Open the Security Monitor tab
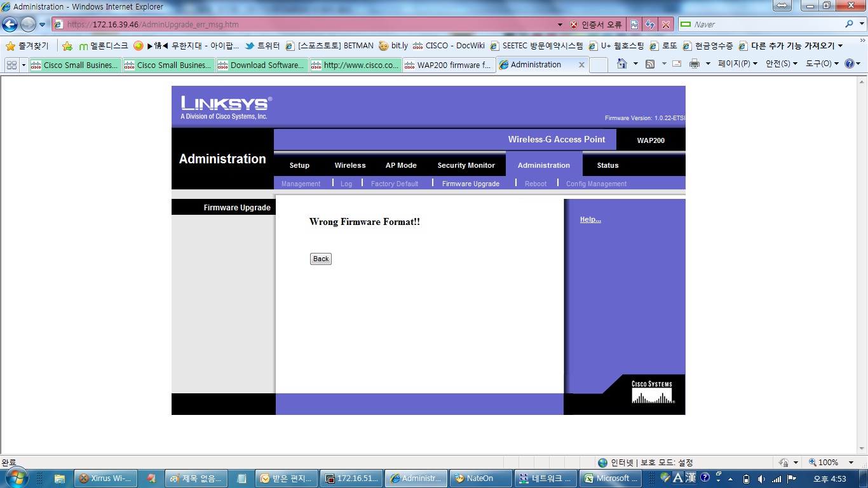This screenshot has width=868, height=488. coord(466,165)
